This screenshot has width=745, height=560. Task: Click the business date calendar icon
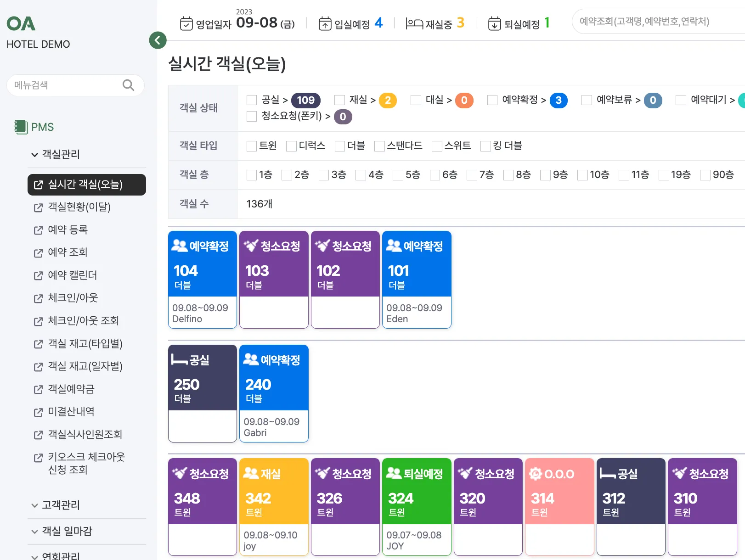pos(186,23)
